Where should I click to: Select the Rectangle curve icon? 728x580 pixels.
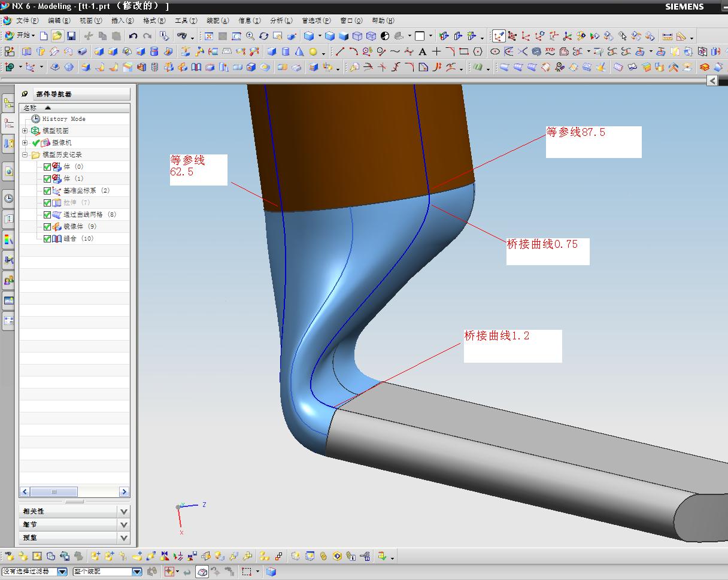click(x=464, y=52)
